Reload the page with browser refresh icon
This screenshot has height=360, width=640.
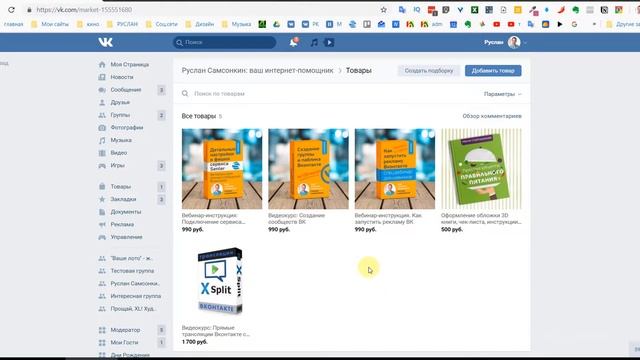point(11,9)
